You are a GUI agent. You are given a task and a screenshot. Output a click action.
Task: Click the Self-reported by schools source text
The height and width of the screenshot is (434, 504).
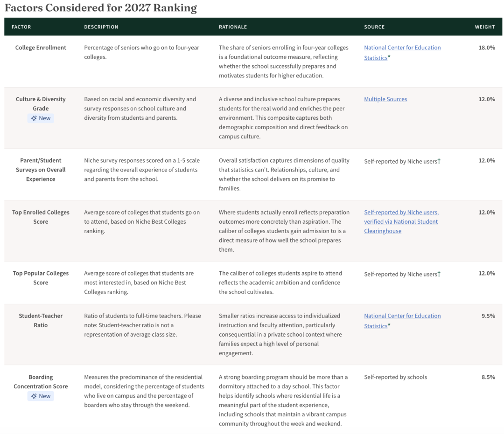tap(395, 377)
